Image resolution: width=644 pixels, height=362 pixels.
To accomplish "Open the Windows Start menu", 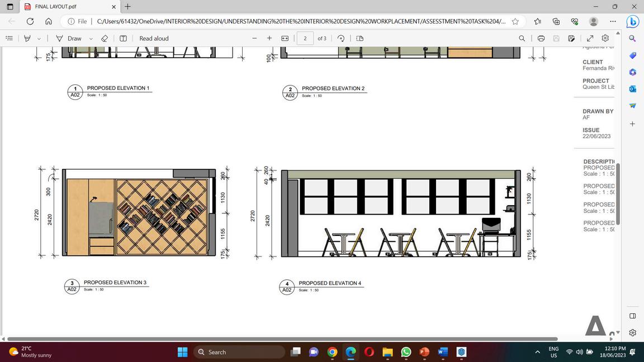I will (x=182, y=352).
